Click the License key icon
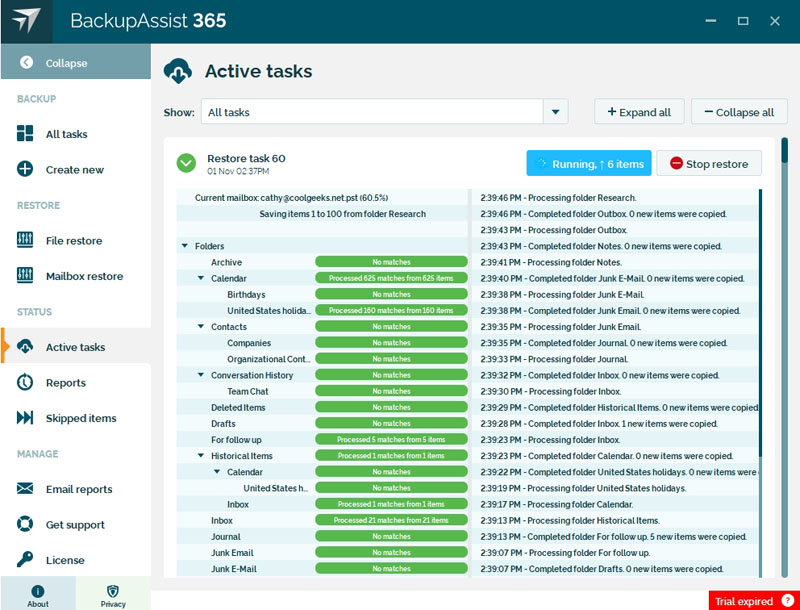 tap(25, 560)
